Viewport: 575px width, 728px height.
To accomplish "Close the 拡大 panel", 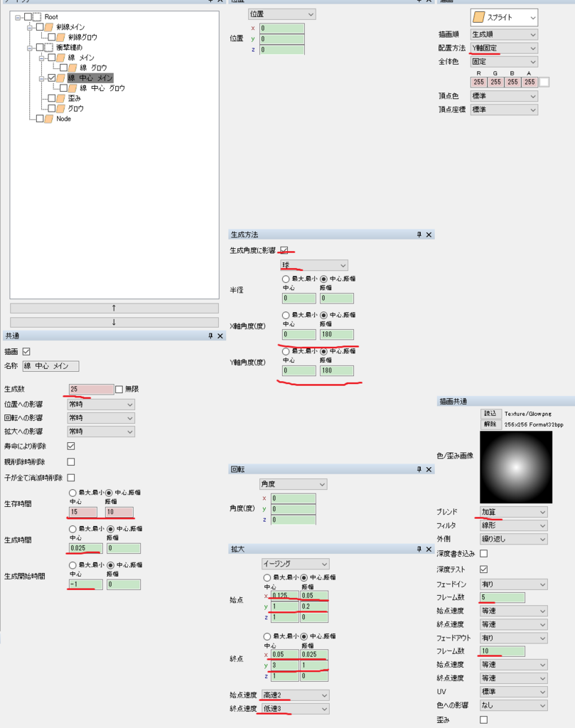I will pos(429,550).
